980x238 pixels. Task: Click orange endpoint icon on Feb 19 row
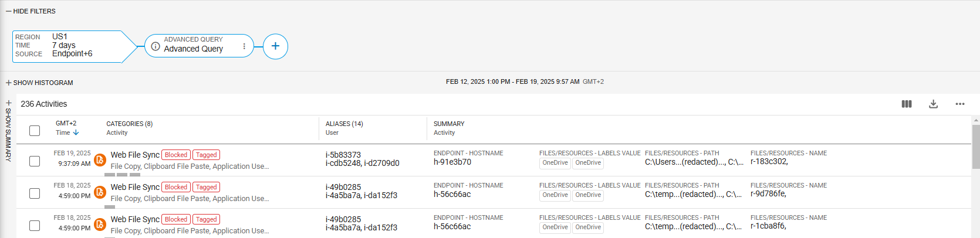click(x=100, y=159)
